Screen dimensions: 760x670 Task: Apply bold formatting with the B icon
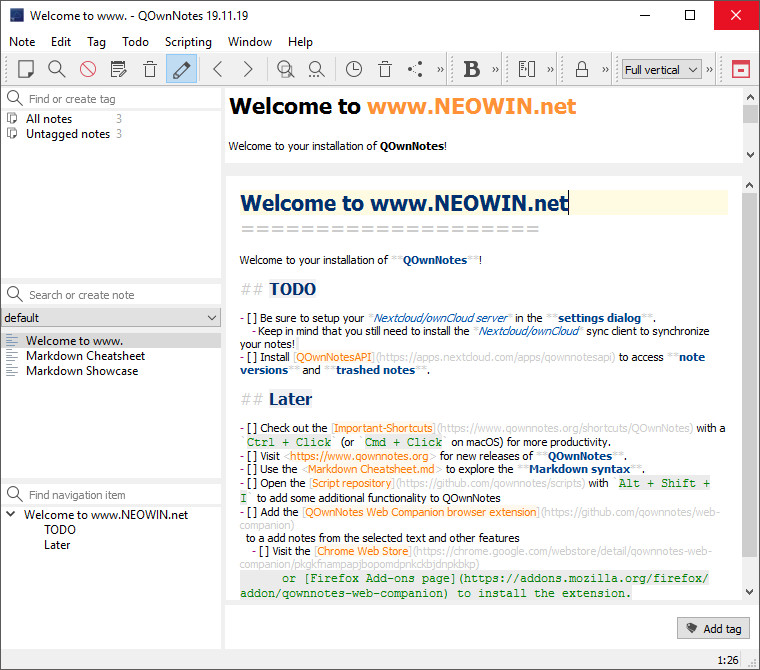[x=472, y=69]
